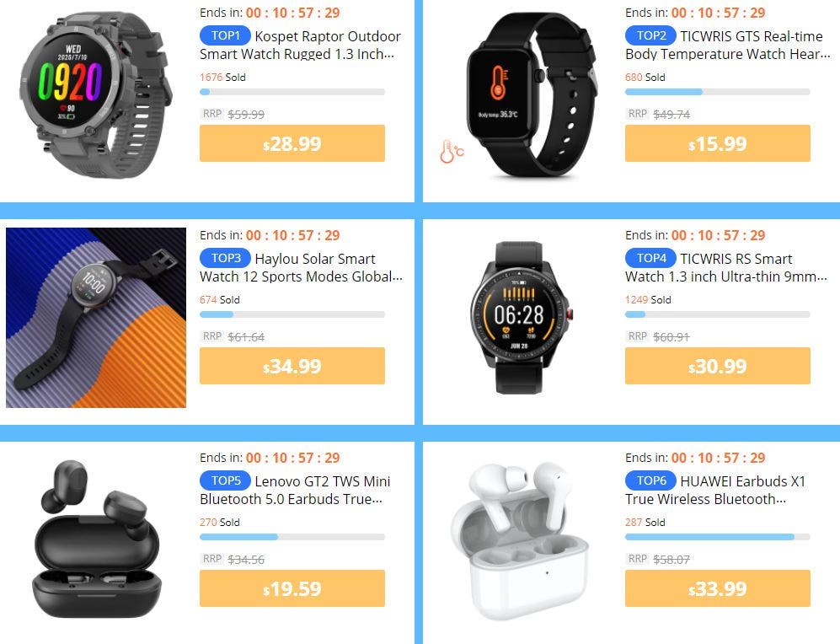Click the TOP5 badge on Lenovo GT2
840x644 pixels.
(x=225, y=480)
